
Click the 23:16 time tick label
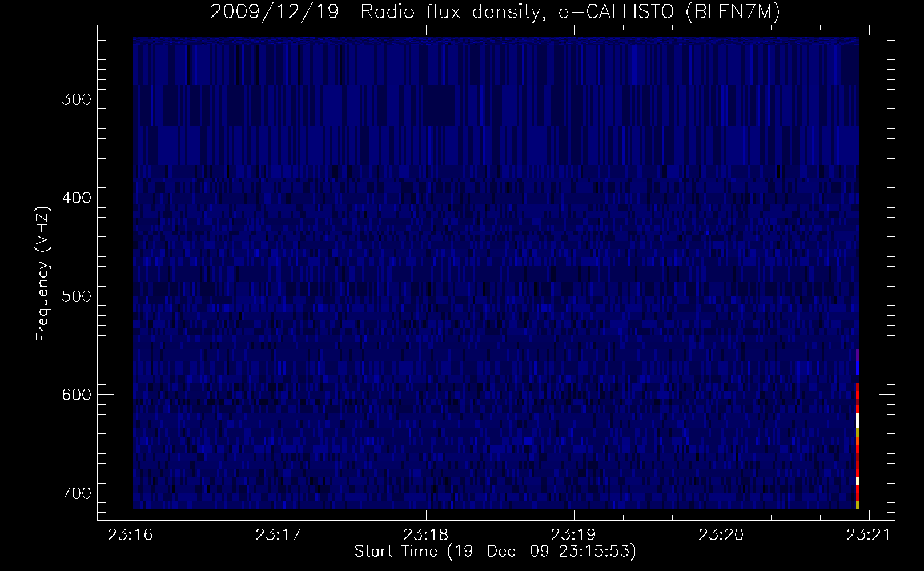[x=132, y=534]
